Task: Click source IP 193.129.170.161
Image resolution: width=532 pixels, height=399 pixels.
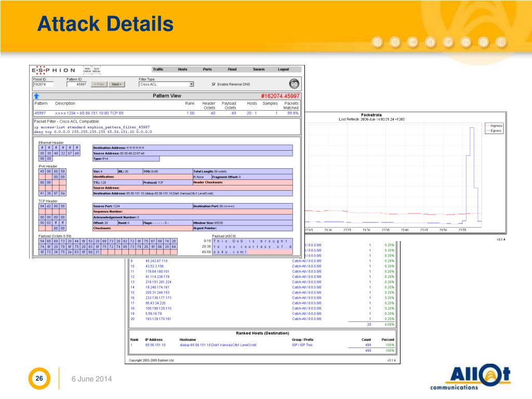Action: tap(158, 319)
